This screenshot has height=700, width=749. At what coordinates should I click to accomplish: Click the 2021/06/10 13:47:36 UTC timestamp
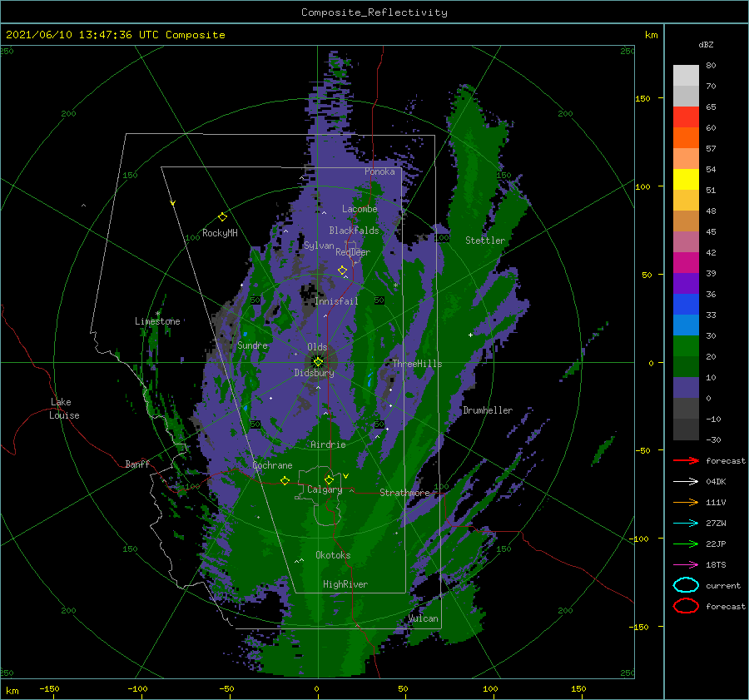[72, 35]
